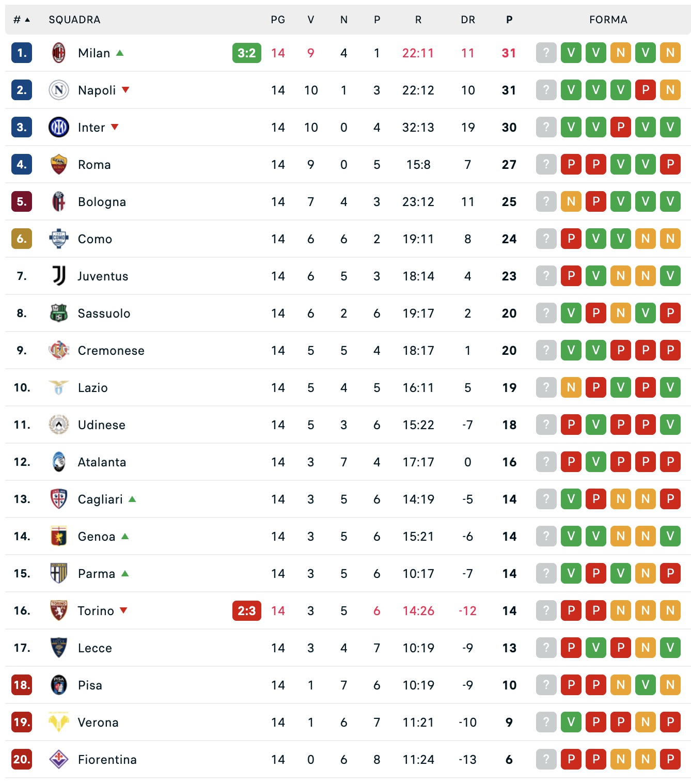Screen dimensions: 691x784
Task: Sort table by the # position column
Action: point(21,20)
